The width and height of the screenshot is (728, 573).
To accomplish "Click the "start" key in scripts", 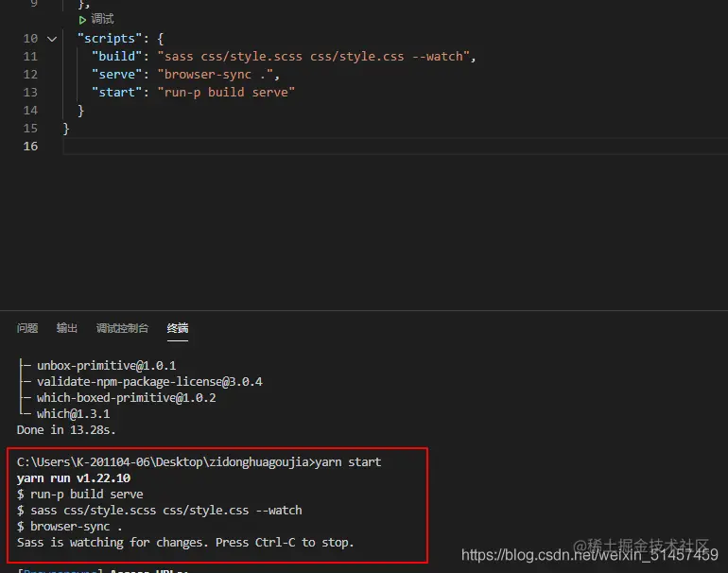I will tap(116, 93).
